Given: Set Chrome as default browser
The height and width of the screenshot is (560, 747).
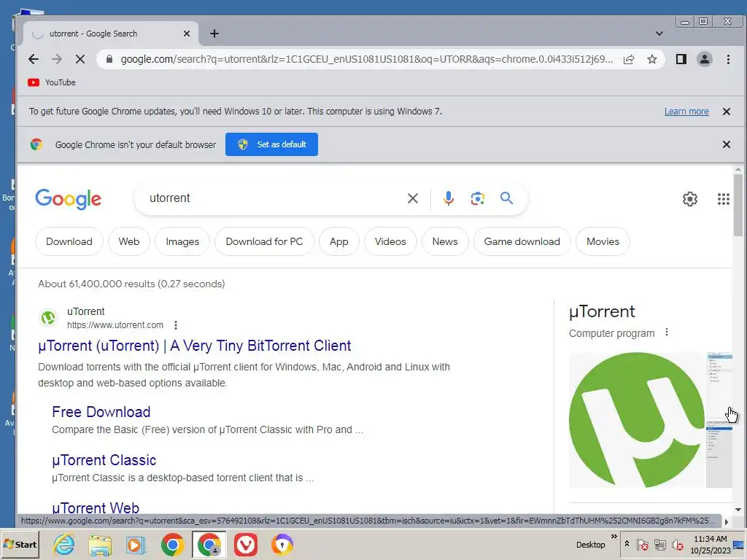Looking at the screenshot, I should click(271, 144).
